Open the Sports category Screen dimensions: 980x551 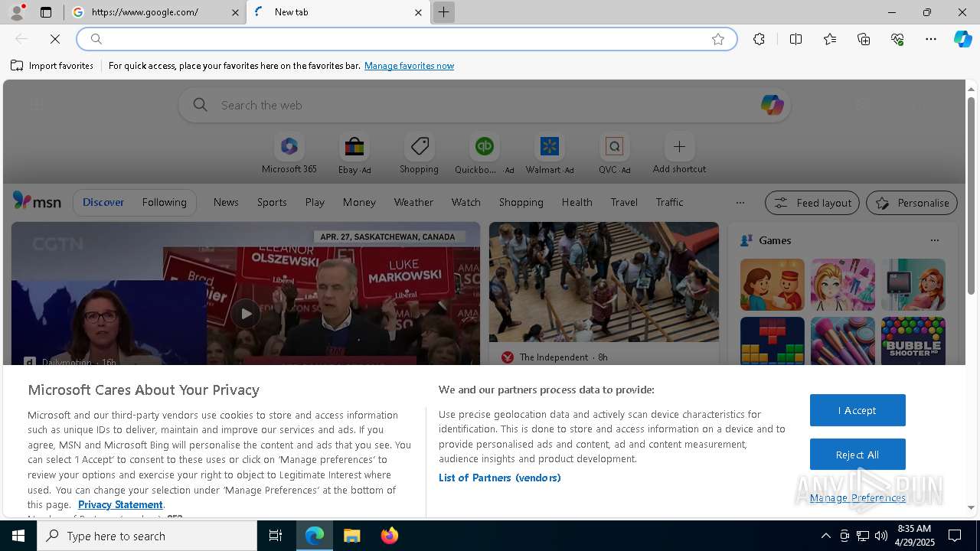(x=272, y=202)
